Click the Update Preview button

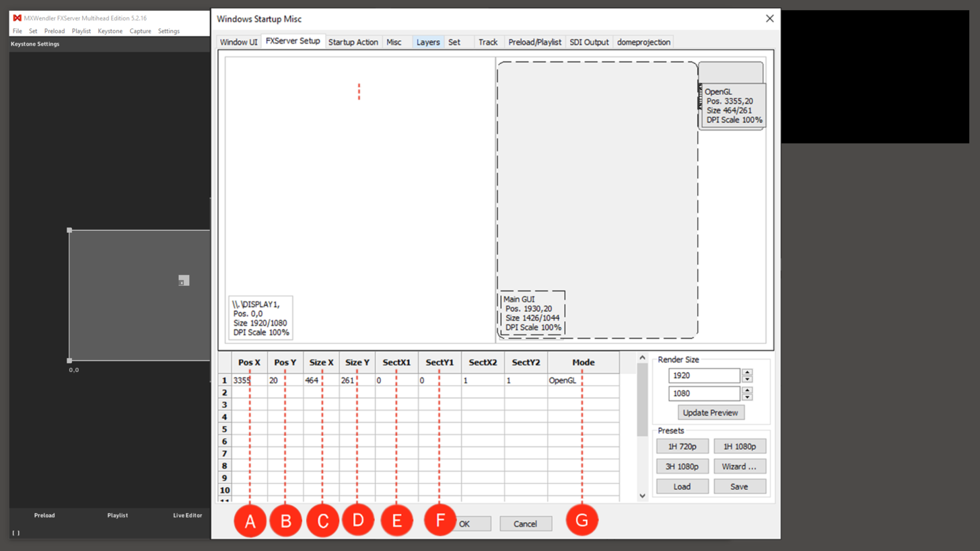pos(711,412)
